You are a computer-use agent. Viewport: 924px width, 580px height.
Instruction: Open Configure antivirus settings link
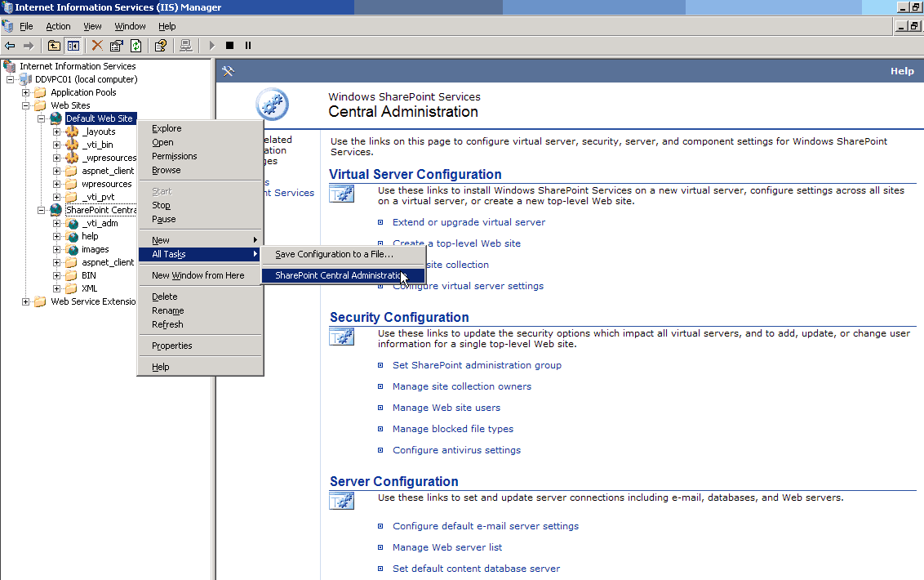pos(457,450)
